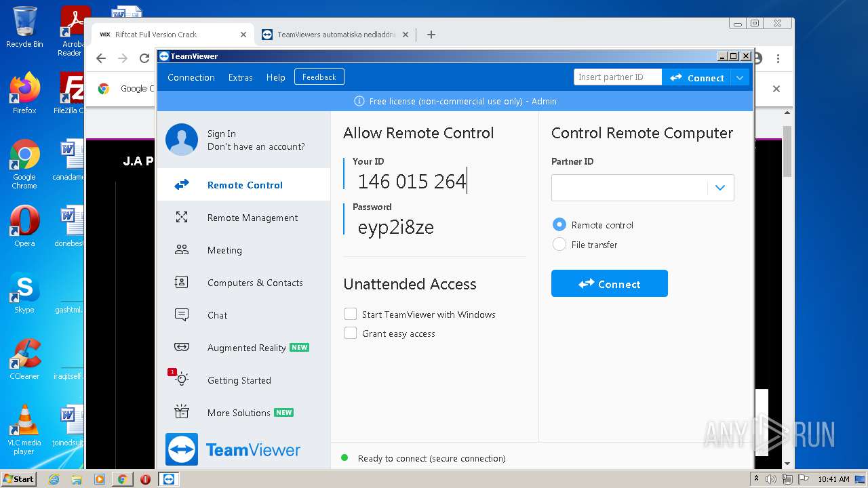Reload the page in Chrome
868x488 pixels.
(x=144, y=58)
